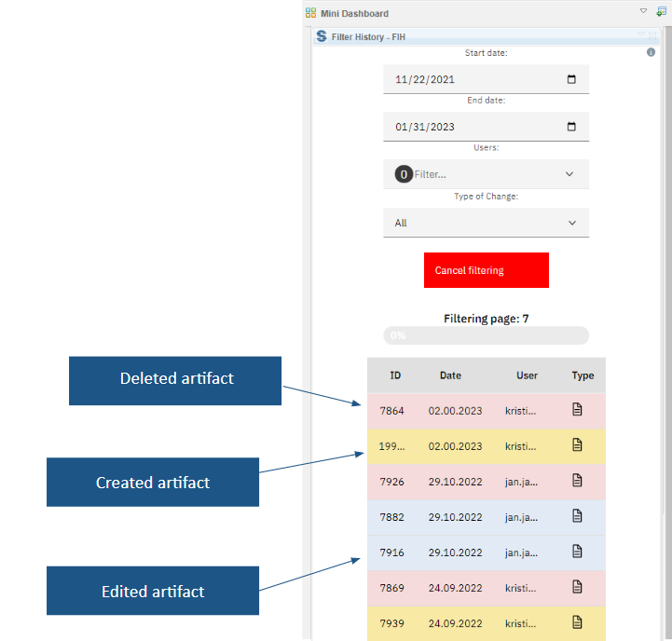Click the Cancel filtering button
672x641 pixels.
point(486,270)
